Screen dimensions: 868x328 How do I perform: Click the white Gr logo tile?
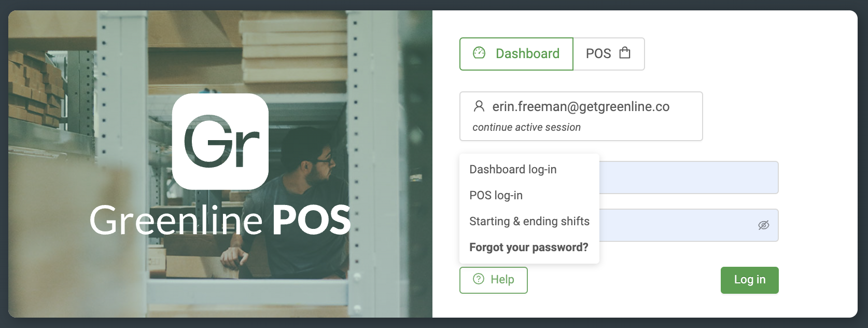click(220, 141)
